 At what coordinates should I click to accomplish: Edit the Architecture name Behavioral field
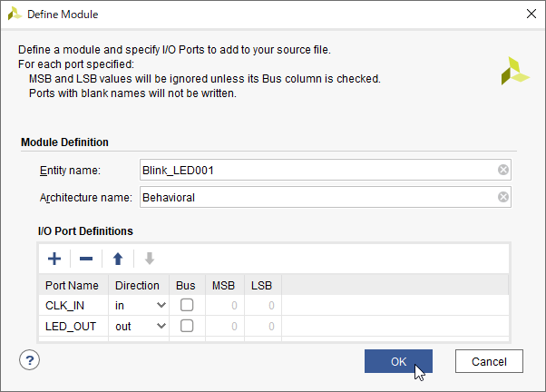tap(326, 197)
